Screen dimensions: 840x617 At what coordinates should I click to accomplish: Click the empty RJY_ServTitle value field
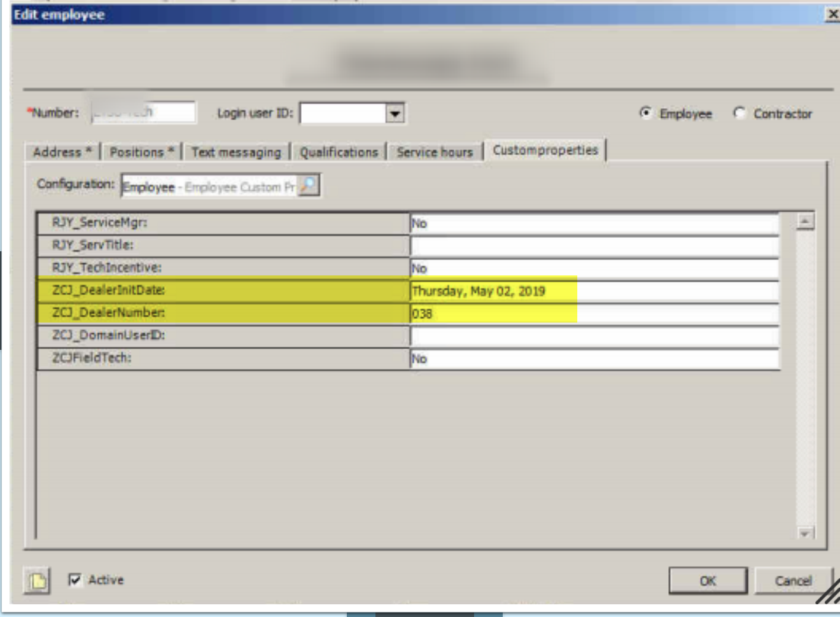[x=594, y=246]
